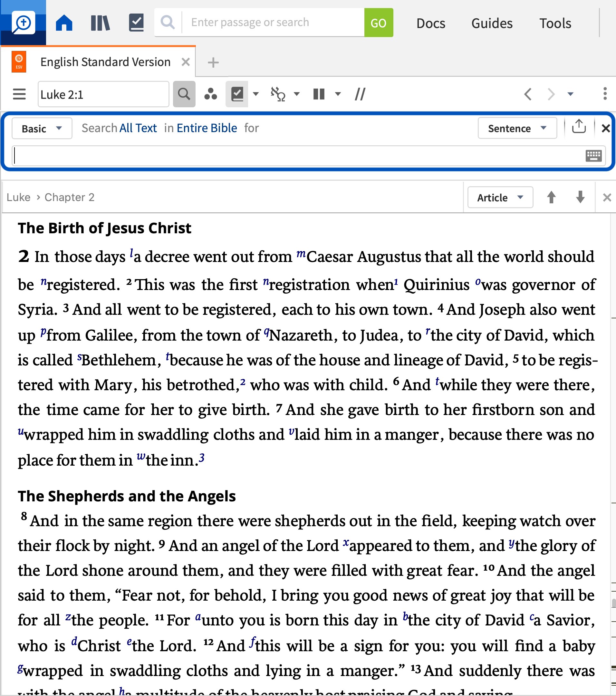Open footnote 2 after betrothed

243,382
